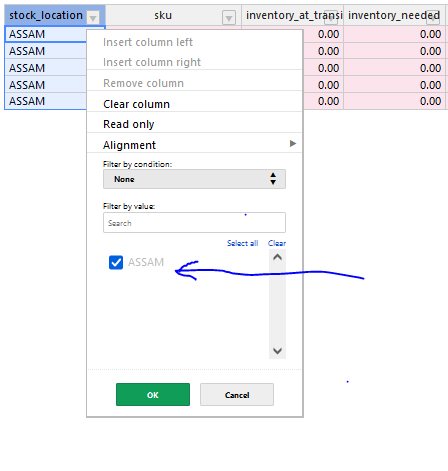Uncheck the ASSAM filter checkbox
The width and height of the screenshot is (448, 471).
coord(116,262)
